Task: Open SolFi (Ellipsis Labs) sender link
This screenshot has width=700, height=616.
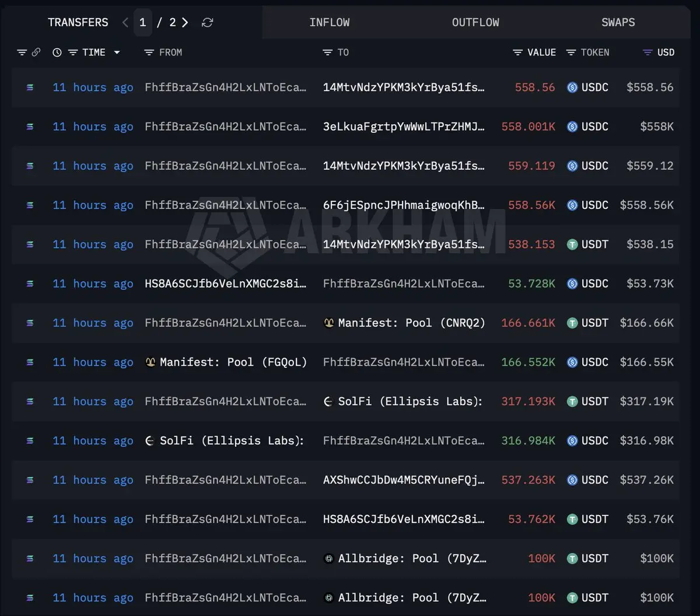Action: (x=232, y=441)
